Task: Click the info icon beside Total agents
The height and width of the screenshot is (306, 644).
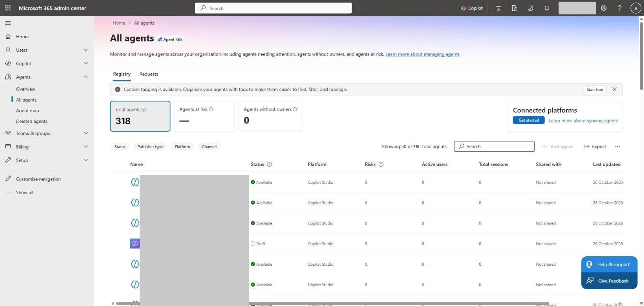Action: (143, 110)
